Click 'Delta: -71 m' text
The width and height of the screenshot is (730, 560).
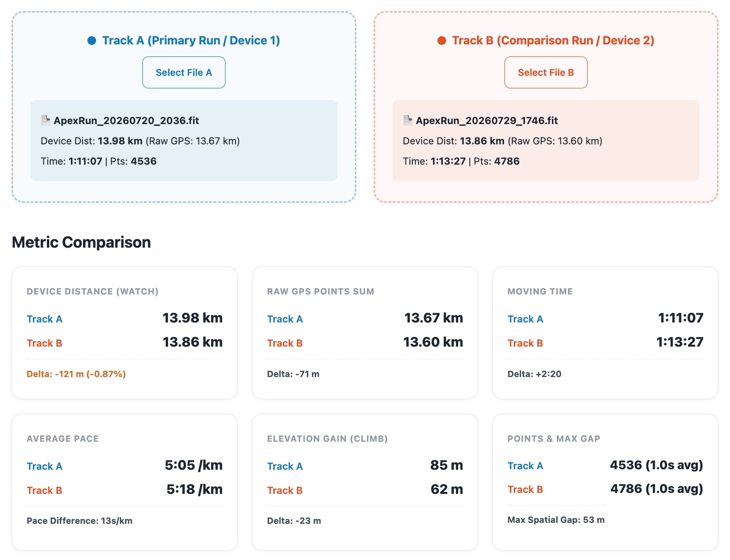click(x=293, y=374)
